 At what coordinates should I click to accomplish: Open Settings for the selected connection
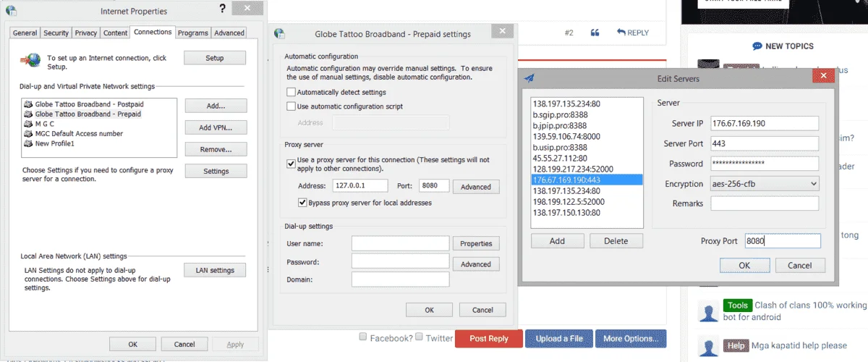point(216,171)
